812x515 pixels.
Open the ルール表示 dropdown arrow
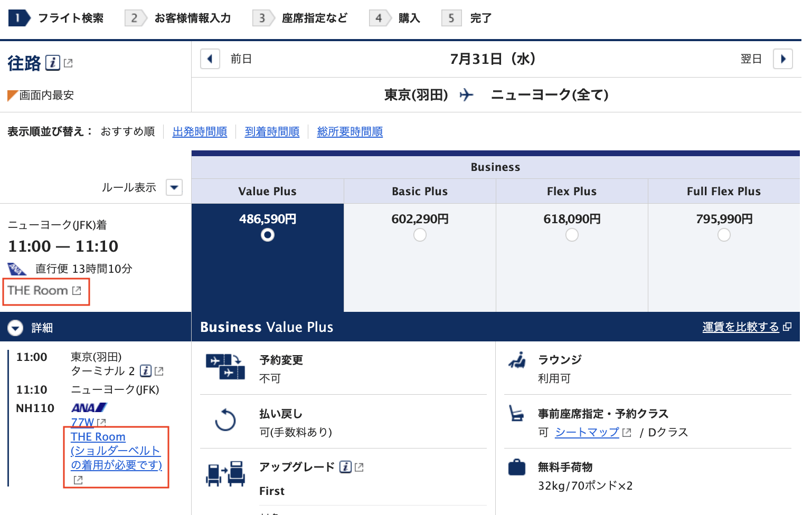point(174,187)
